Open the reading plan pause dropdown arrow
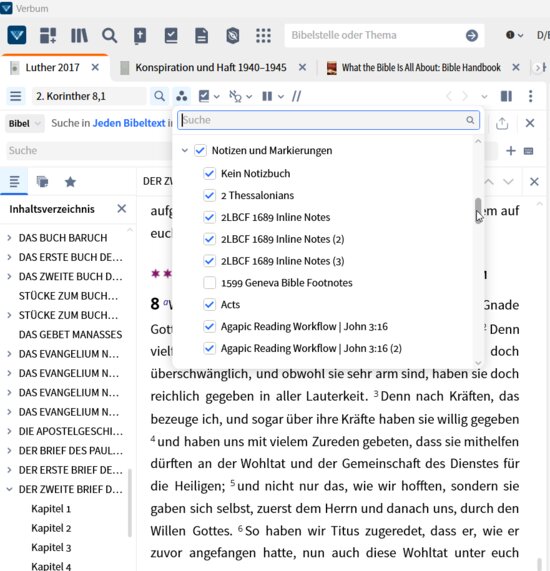The width and height of the screenshot is (550, 571). point(281,97)
